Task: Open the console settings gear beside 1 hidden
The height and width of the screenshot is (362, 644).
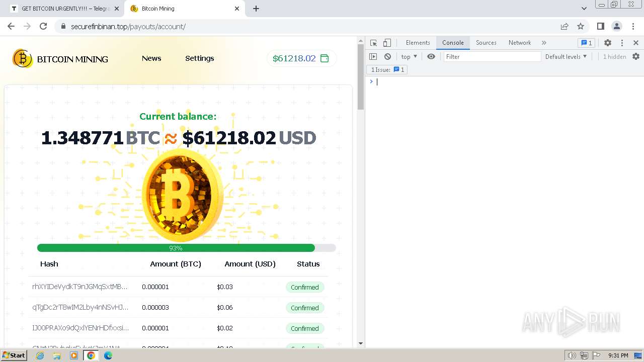Action: tap(636, 57)
